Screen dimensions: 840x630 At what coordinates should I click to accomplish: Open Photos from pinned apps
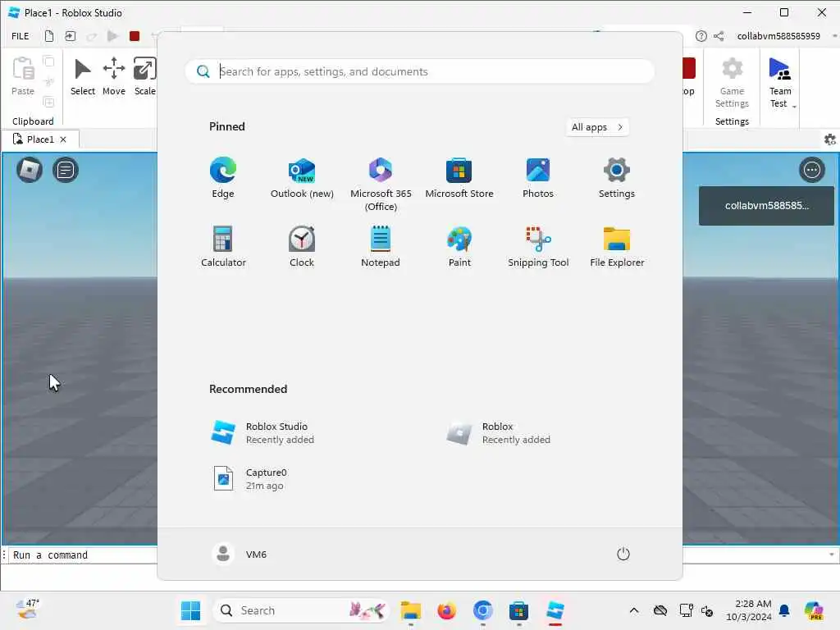[538, 178]
